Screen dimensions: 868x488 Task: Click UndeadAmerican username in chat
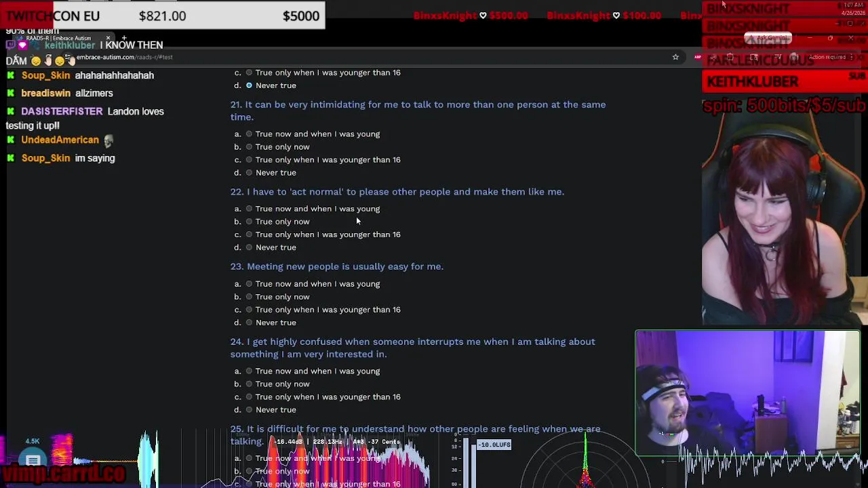(x=60, y=140)
